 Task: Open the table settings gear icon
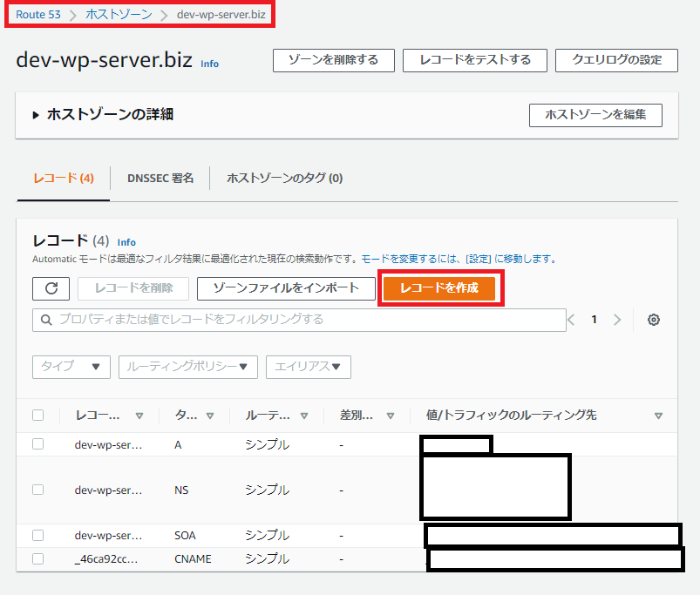[x=654, y=320]
